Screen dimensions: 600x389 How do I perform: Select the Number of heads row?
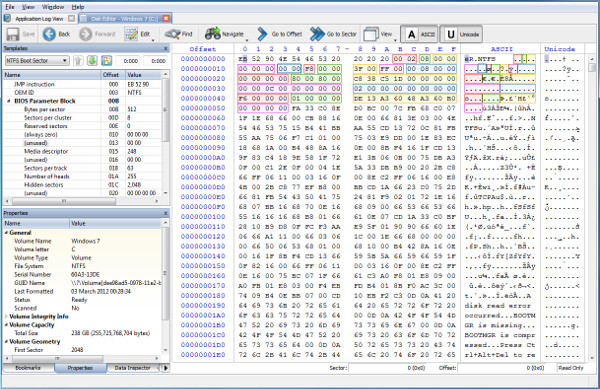(x=83, y=176)
